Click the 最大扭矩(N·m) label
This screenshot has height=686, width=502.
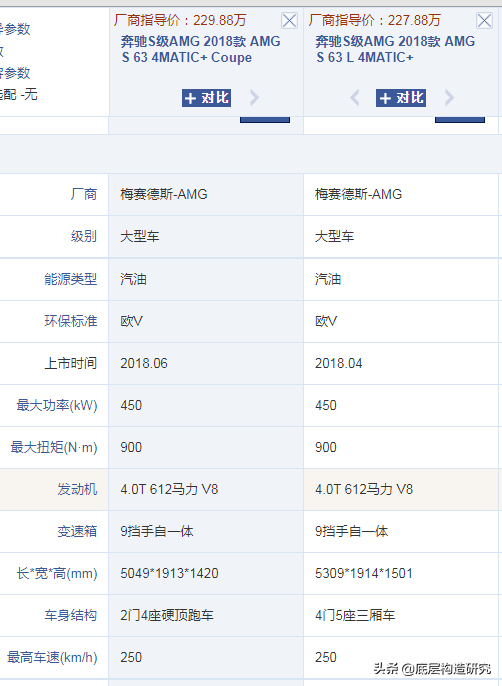pos(54,447)
